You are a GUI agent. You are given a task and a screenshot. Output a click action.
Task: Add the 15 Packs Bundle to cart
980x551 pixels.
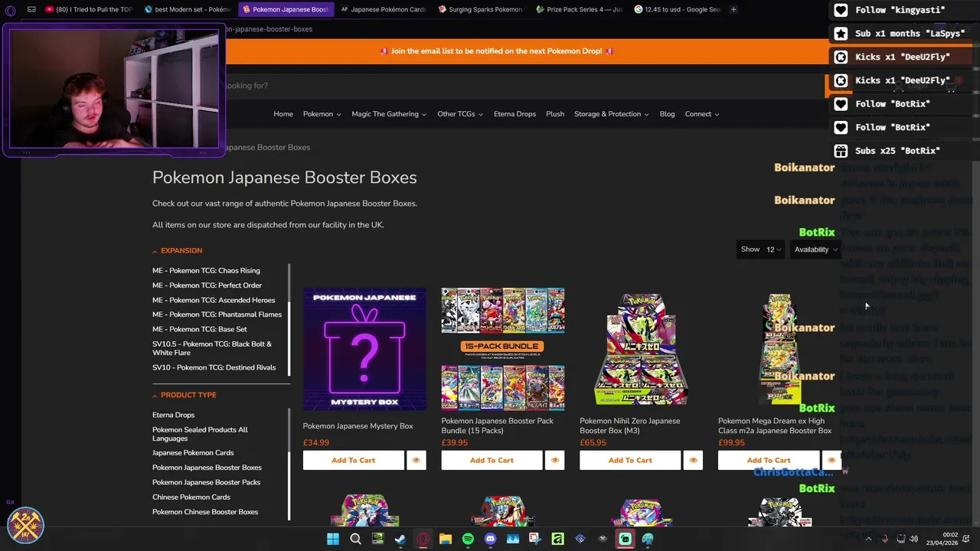(492, 461)
